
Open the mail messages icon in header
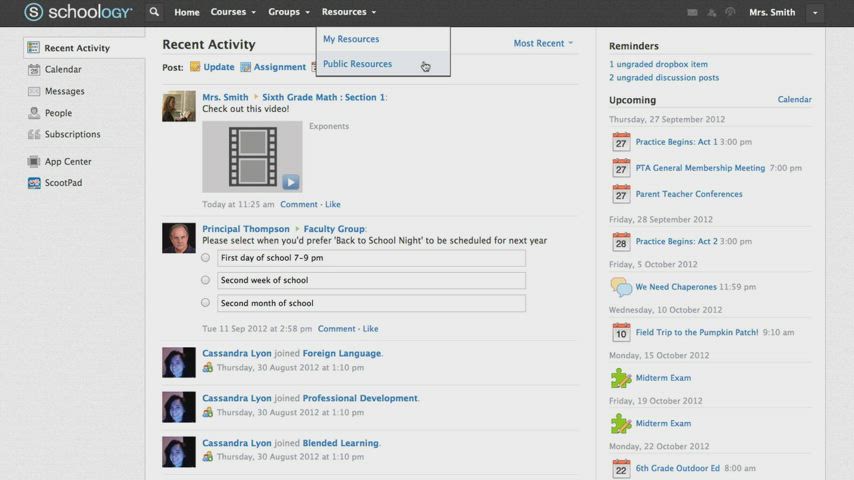692,13
